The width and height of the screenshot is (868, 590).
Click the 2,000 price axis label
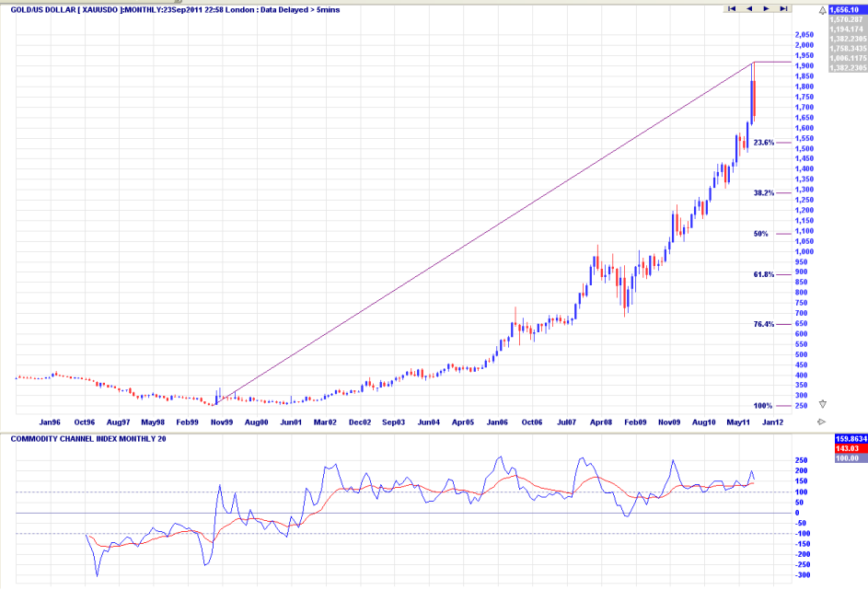pyautogui.click(x=804, y=45)
